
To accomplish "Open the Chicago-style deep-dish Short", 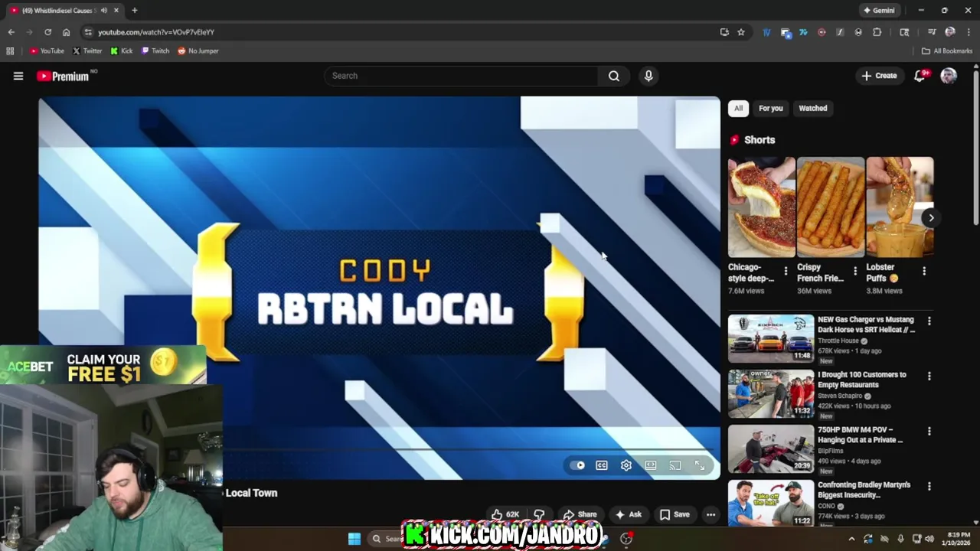I will click(x=762, y=207).
